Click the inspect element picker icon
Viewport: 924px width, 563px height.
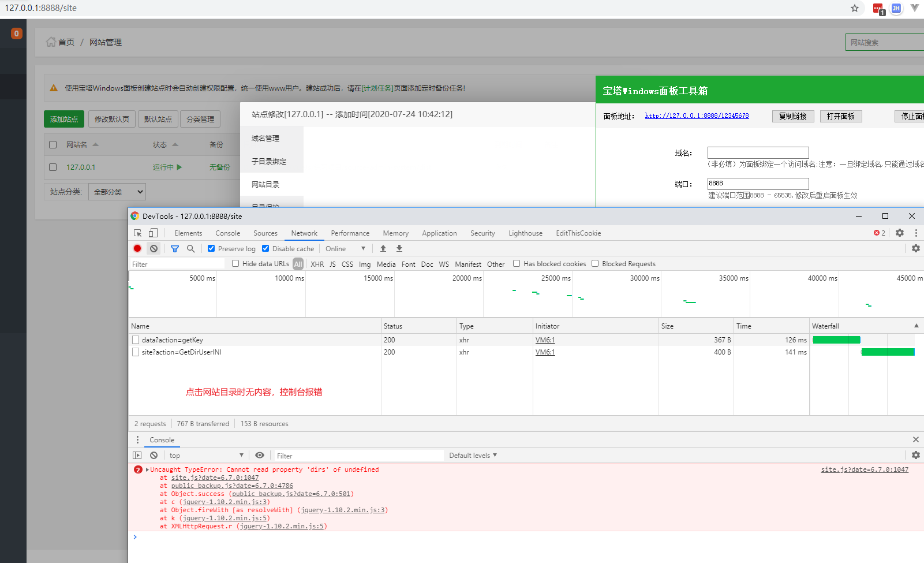click(138, 233)
